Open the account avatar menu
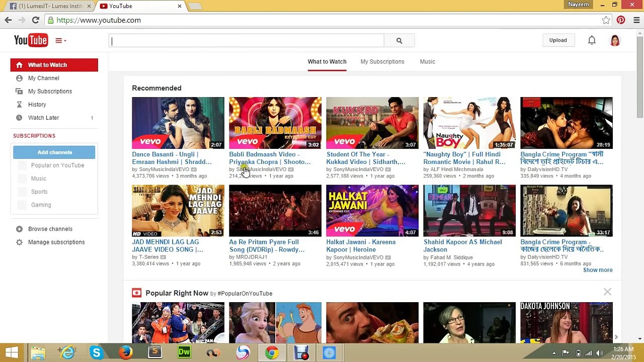The height and width of the screenshot is (362, 644). pos(615,40)
